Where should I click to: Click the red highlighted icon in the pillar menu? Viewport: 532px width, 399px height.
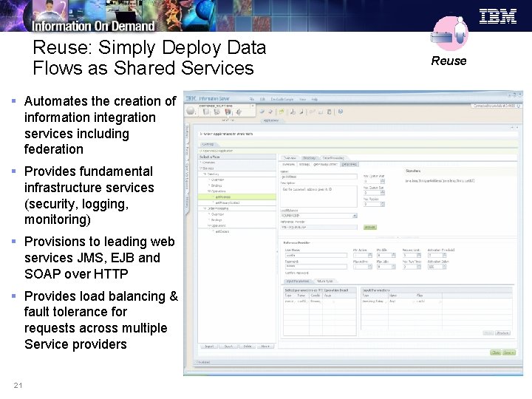point(228,112)
